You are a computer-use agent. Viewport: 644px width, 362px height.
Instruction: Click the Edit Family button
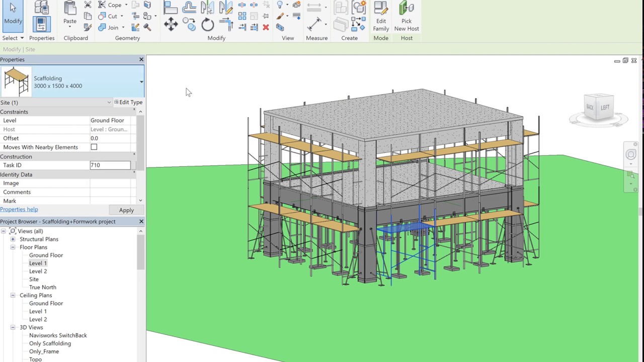(x=381, y=16)
